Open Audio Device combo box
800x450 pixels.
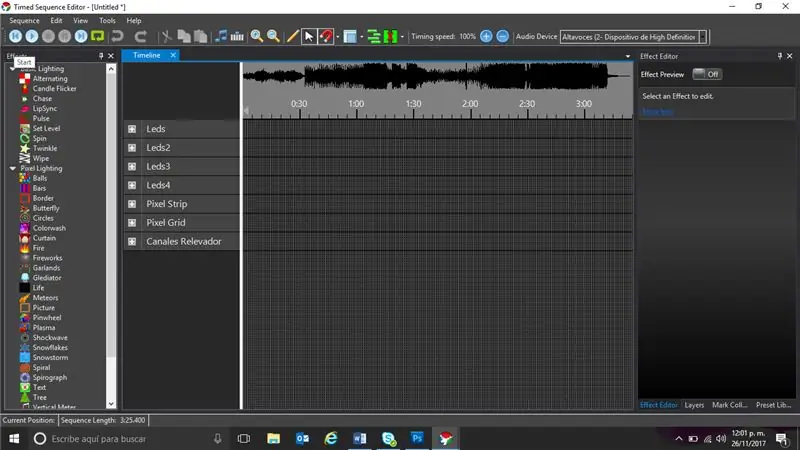click(633, 37)
